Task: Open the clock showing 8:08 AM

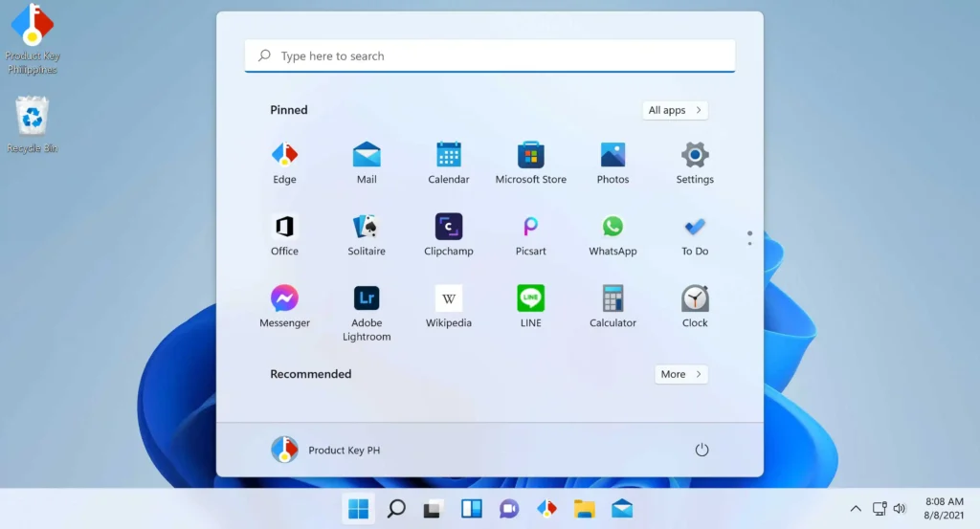Action: pyautogui.click(x=944, y=508)
